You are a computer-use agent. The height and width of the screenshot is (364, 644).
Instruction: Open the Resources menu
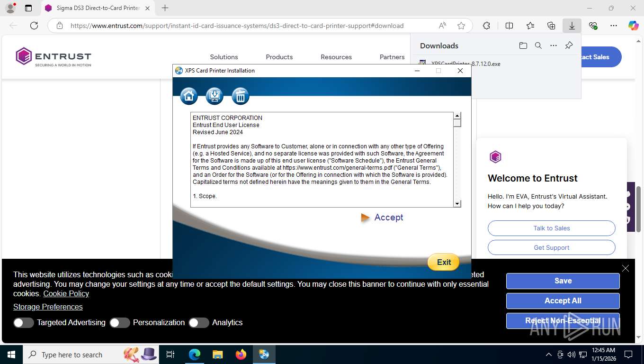pos(336,57)
